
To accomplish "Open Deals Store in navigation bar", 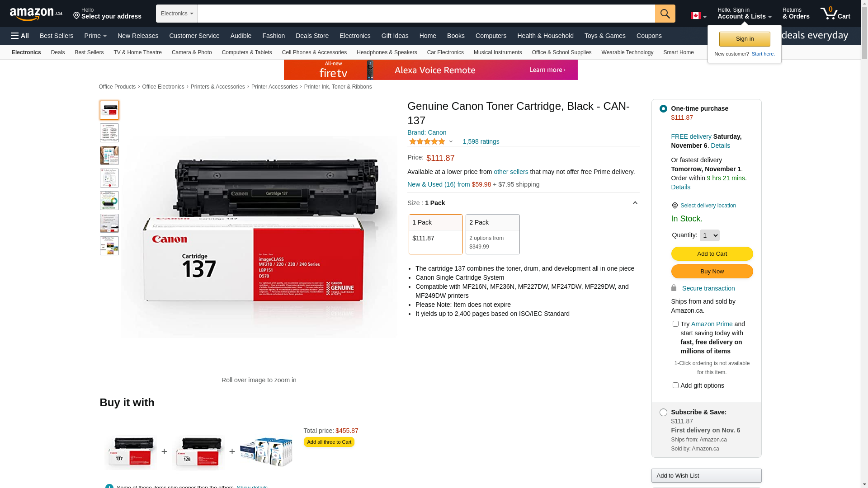I will pos(312,36).
